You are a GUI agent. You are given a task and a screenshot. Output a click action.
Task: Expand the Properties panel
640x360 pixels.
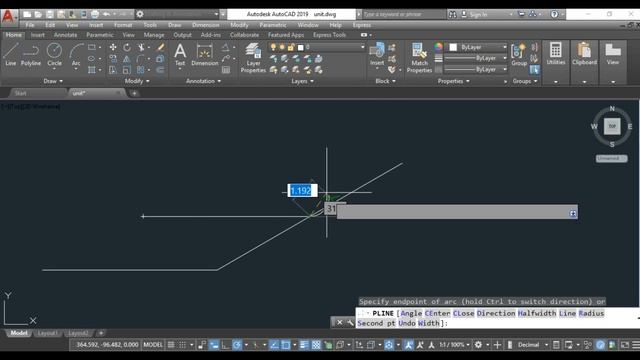[x=453, y=81]
